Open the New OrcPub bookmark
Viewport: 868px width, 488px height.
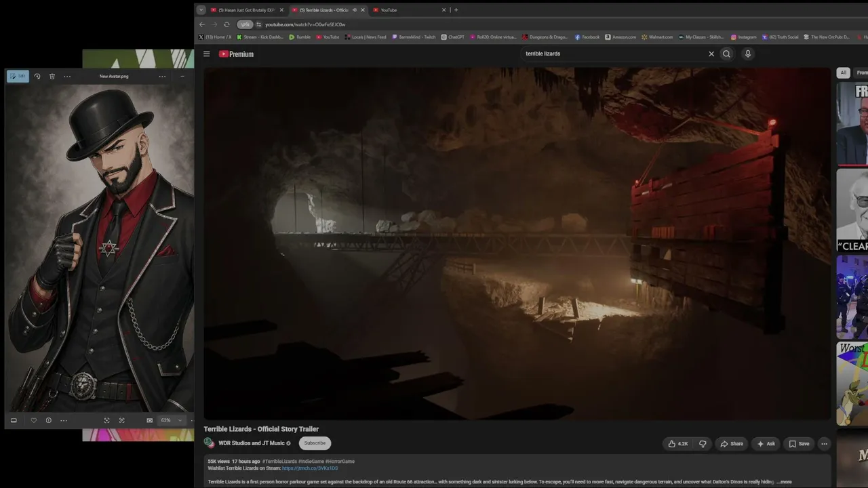click(x=827, y=37)
